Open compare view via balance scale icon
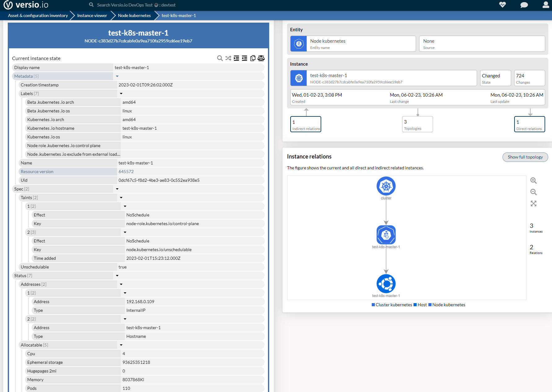Viewport: 552px width, 392px height. pos(261,58)
